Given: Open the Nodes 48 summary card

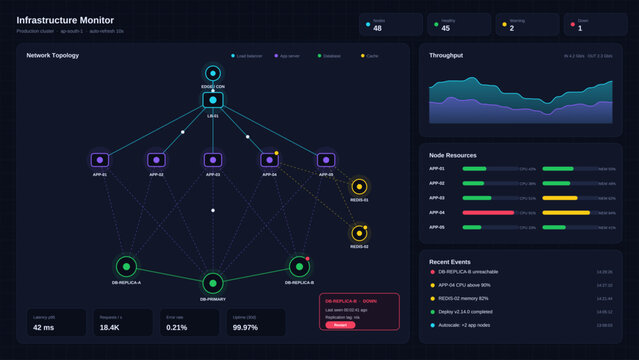Looking at the screenshot, I should pyautogui.click(x=391, y=24).
